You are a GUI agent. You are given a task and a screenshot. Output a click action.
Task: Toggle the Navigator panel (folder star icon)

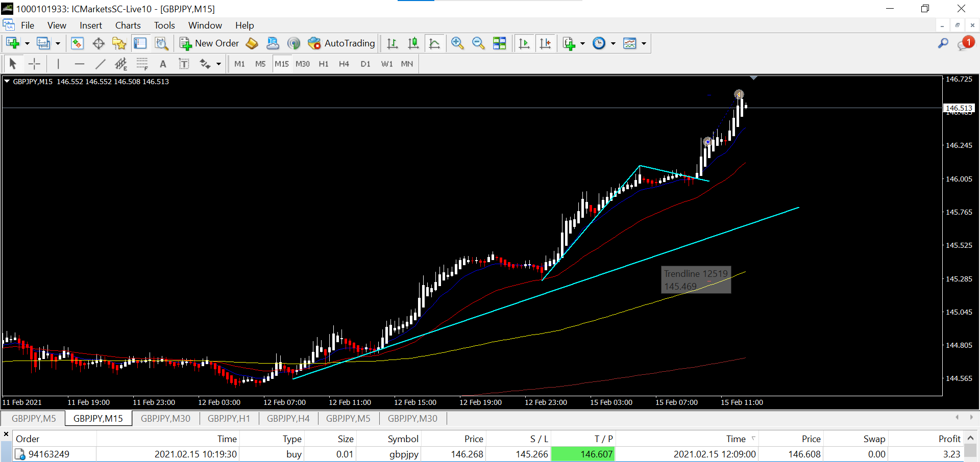(x=119, y=43)
